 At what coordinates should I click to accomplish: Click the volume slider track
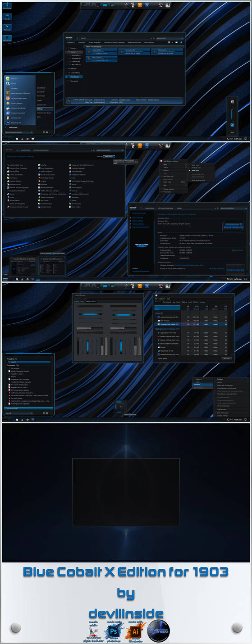tap(233, 113)
